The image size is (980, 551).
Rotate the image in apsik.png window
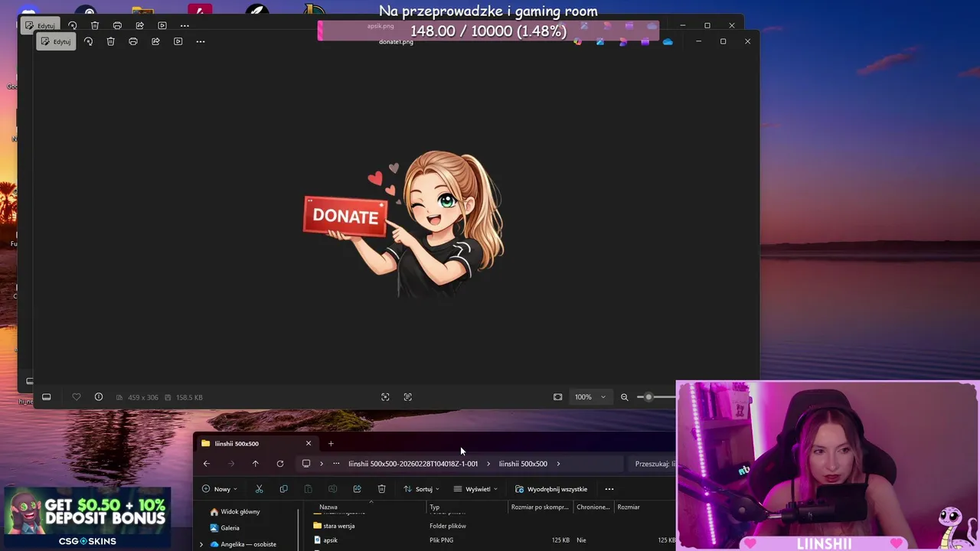[x=72, y=25]
